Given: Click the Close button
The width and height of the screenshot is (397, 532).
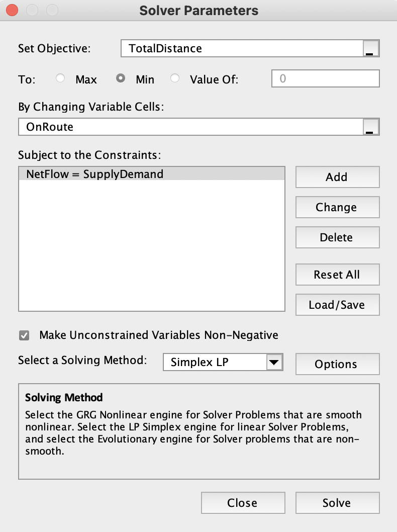Looking at the screenshot, I should click(243, 503).
